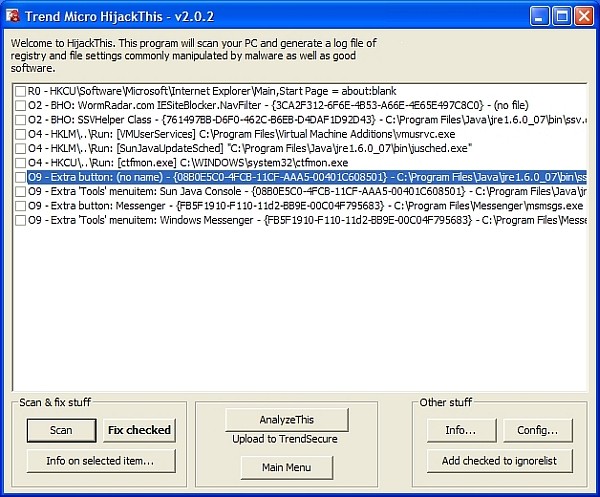
Task: Open the Config settings
Action: pyautogui.click(x=537, y=430)
